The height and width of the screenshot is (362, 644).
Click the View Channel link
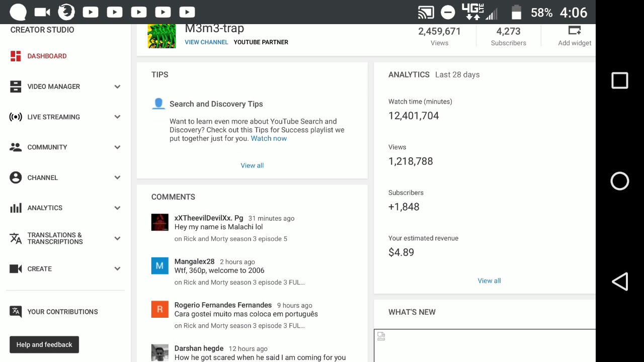pyautogui.click(x=206, y=42)
